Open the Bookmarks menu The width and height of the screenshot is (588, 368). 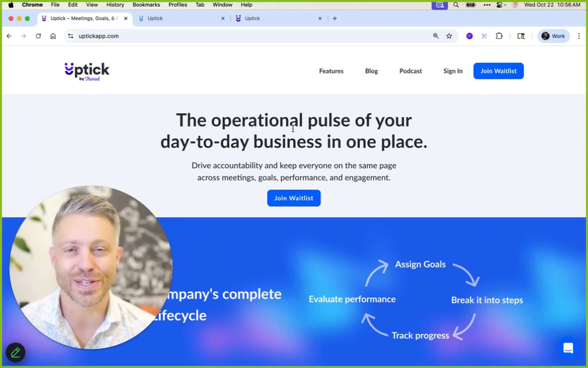pyautogui.click(x=146, y=5)
